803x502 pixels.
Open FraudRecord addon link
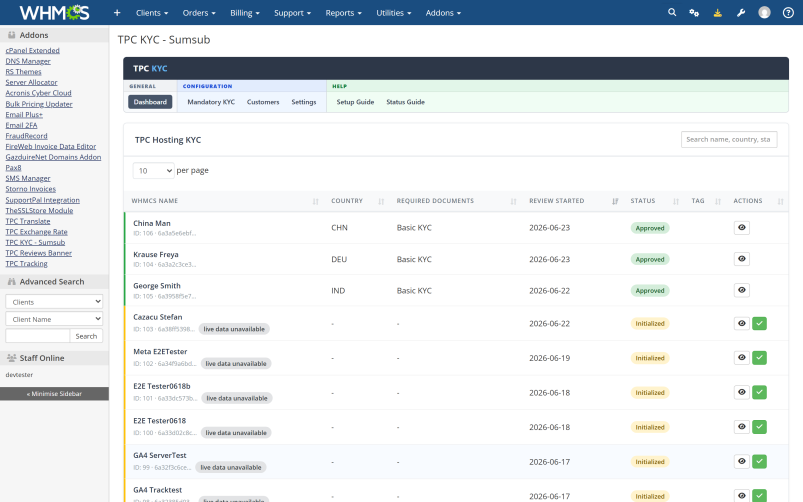tap(27, 136)
